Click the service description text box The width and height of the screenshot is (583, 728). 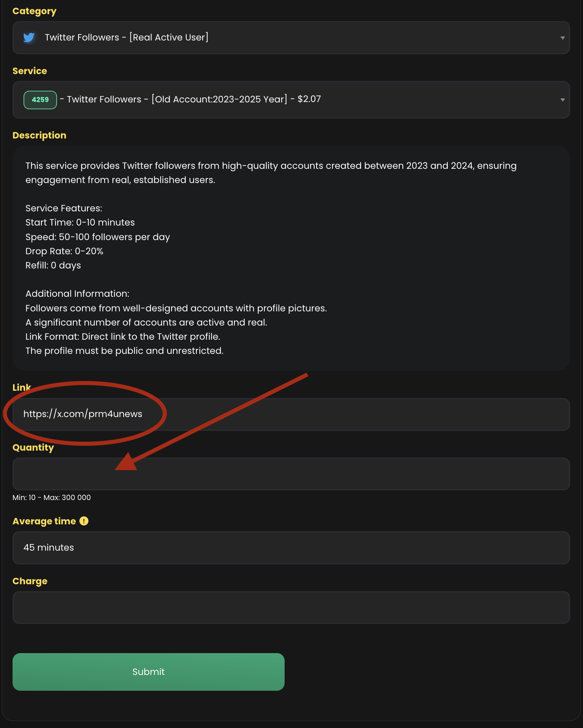pos(291,258)
